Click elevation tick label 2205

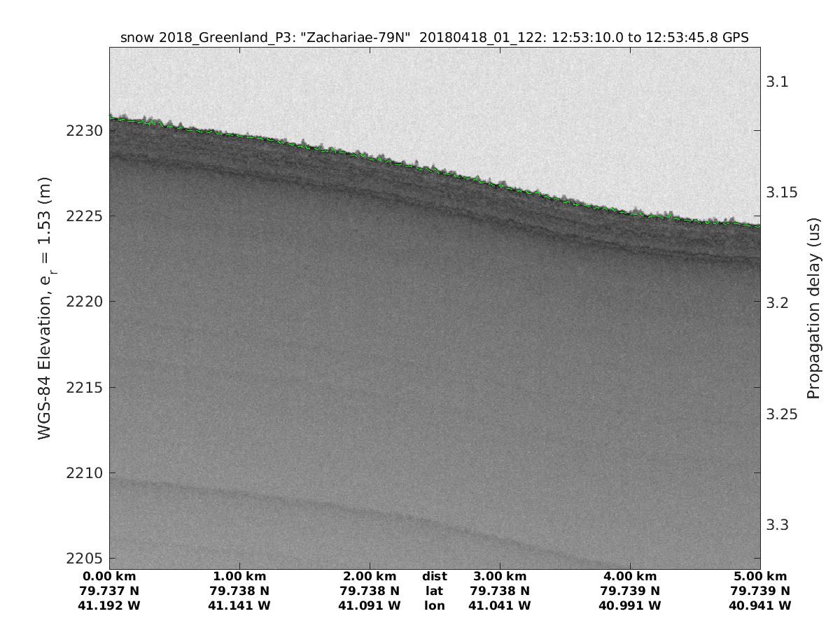coord(85,559)
